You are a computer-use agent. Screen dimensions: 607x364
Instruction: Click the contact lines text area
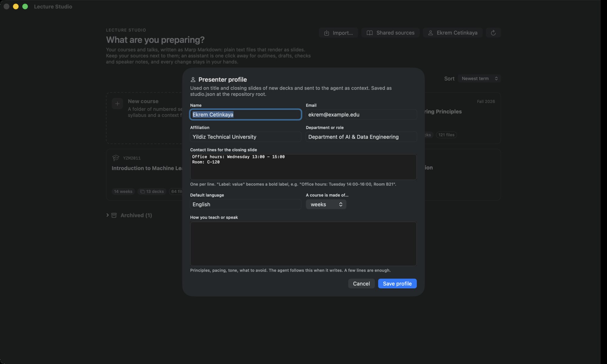tap(303, 167)
